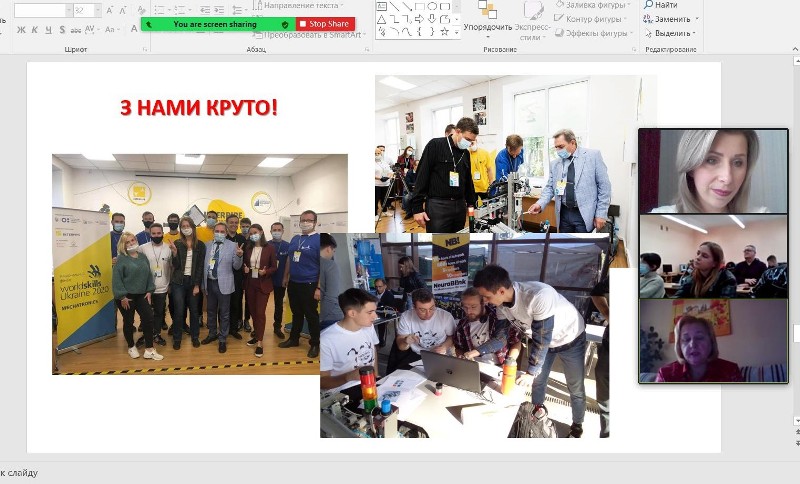Image resolution: width=800 pixels, height=484 pixels.
Task: Select the rectangle shape
Action: click(420, 7)
